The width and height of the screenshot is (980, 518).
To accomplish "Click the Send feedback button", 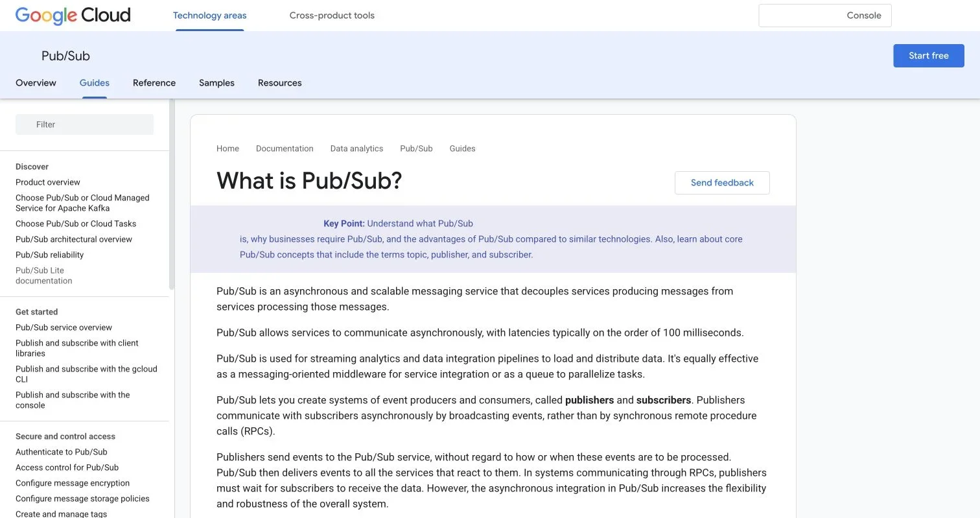I will tap(722, 183).
